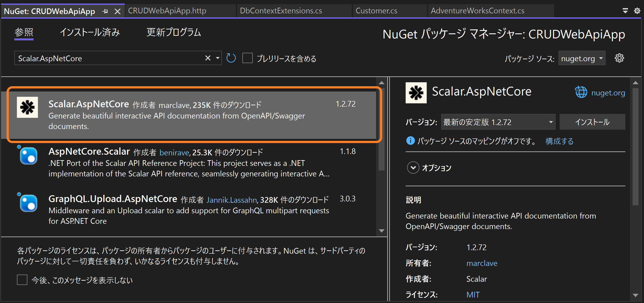Screen dimensions: 644x303
Task: Select the GraphQL.Upload.AspNetCore package title
Action: 113,199
